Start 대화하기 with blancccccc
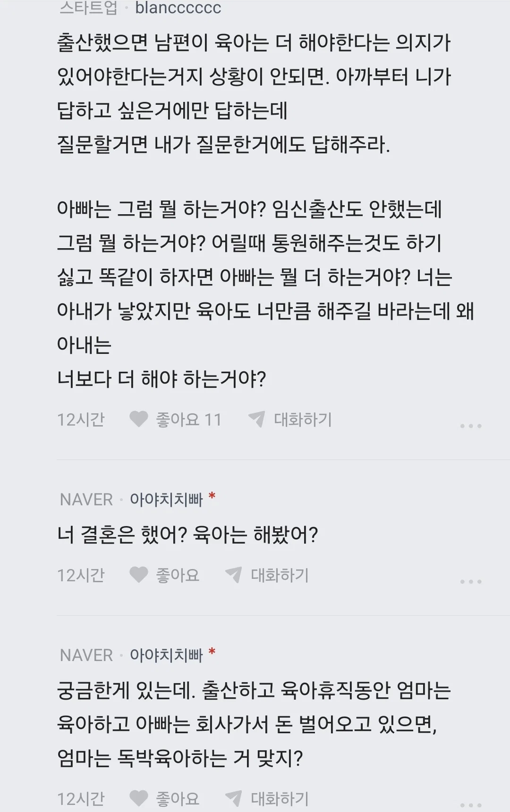This screenshot has width=510, height=812. (x=303, y=419)
